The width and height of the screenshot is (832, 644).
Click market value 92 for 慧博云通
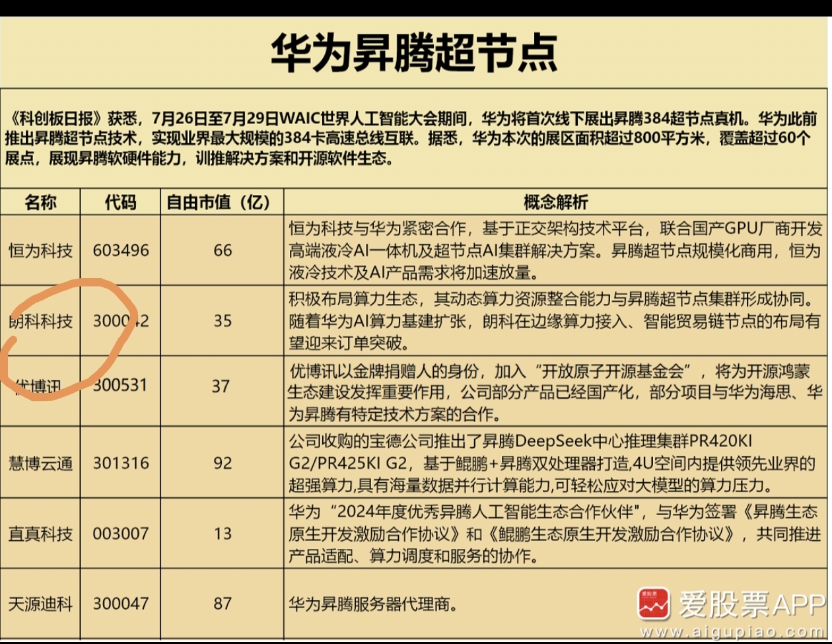click(223, 463)
